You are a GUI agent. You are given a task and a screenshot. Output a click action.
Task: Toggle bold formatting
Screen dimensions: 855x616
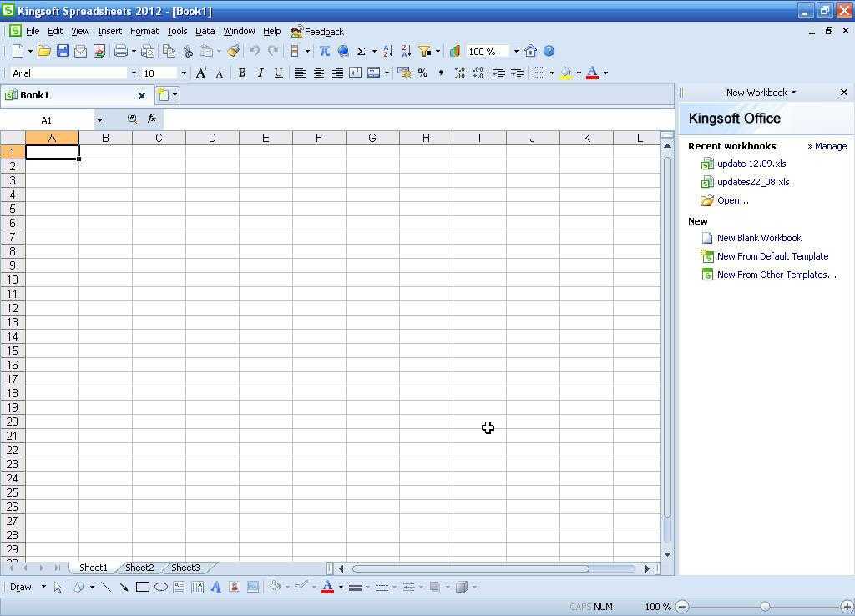242,73
